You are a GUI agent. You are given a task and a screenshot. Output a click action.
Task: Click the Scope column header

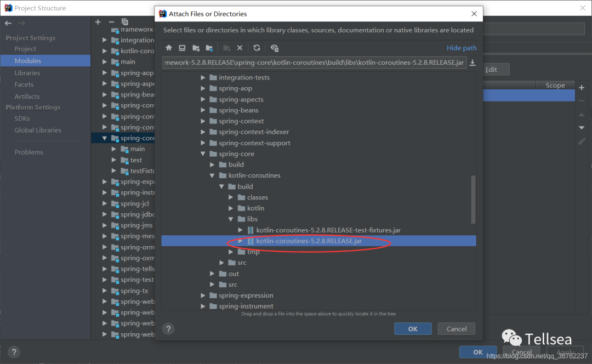pyautogui.click(x=555, y=86)
